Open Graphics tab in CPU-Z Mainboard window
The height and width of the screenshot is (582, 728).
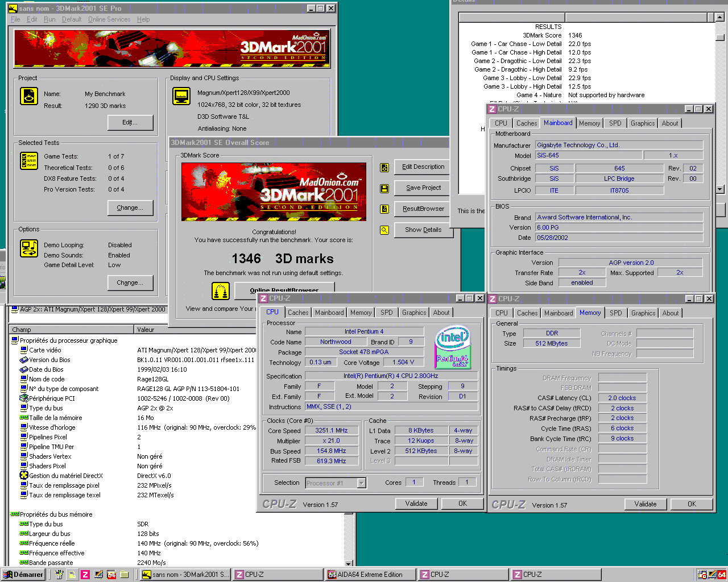pos(643,123)
